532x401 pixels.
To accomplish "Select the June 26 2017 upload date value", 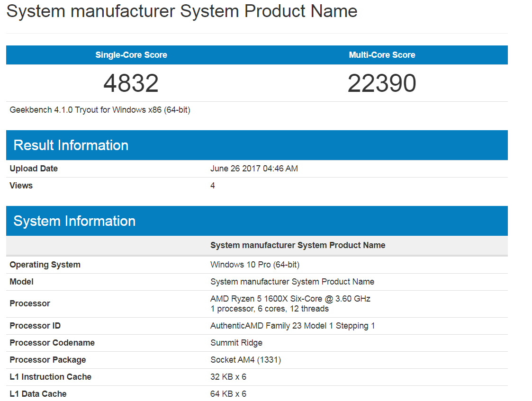I will point(254,169).
